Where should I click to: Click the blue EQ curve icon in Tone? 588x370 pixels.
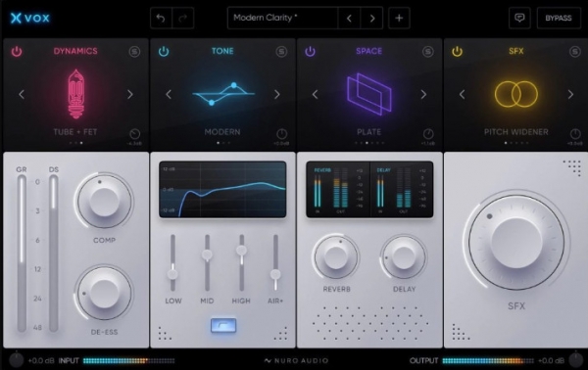pyautogui.click(x=223, y=94)
